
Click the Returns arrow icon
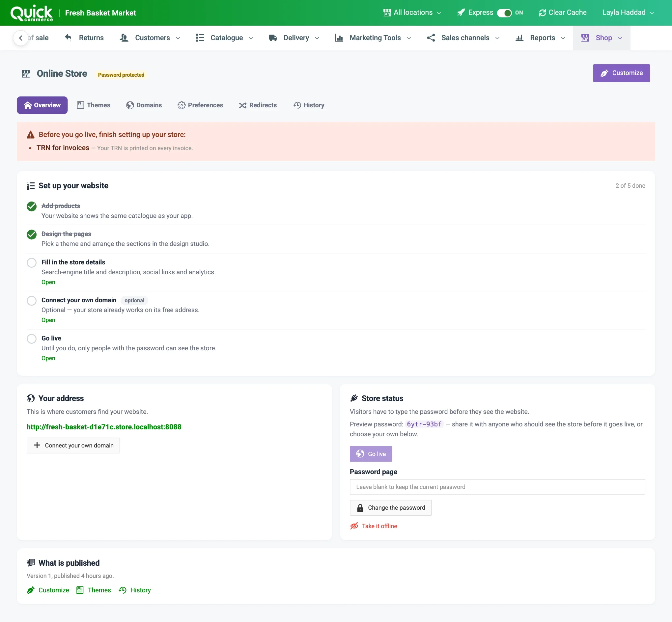(x=68, y=37)
